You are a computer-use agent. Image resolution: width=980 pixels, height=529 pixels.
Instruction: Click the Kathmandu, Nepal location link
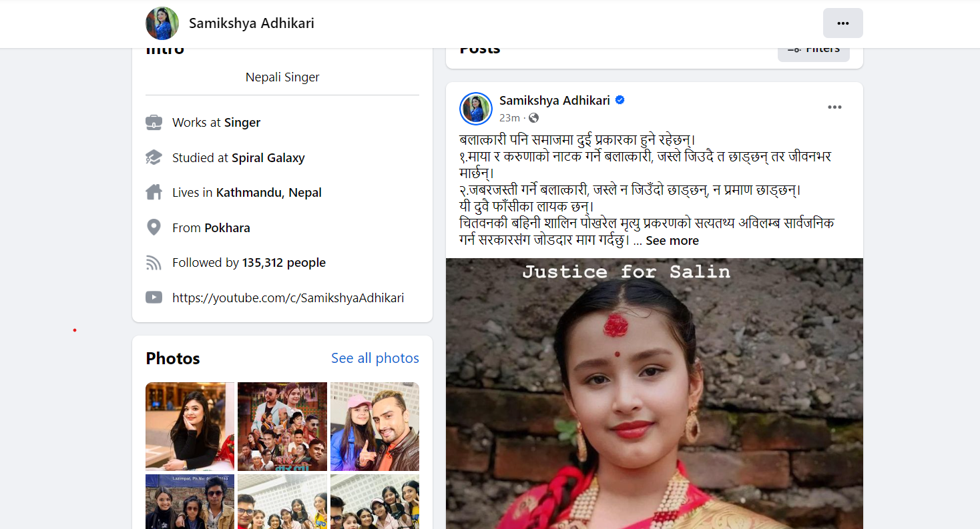(269, 193)
